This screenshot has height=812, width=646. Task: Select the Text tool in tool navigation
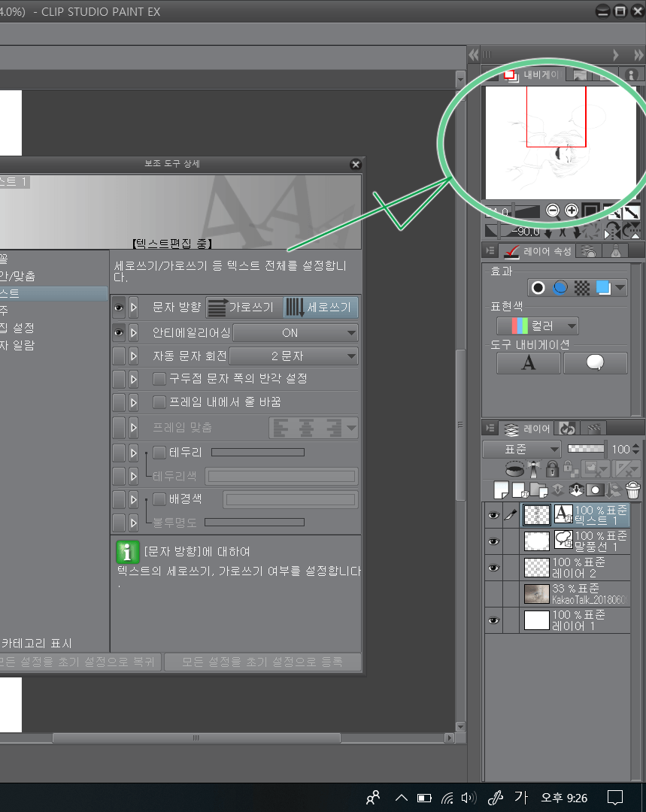[x=529, y=363]
